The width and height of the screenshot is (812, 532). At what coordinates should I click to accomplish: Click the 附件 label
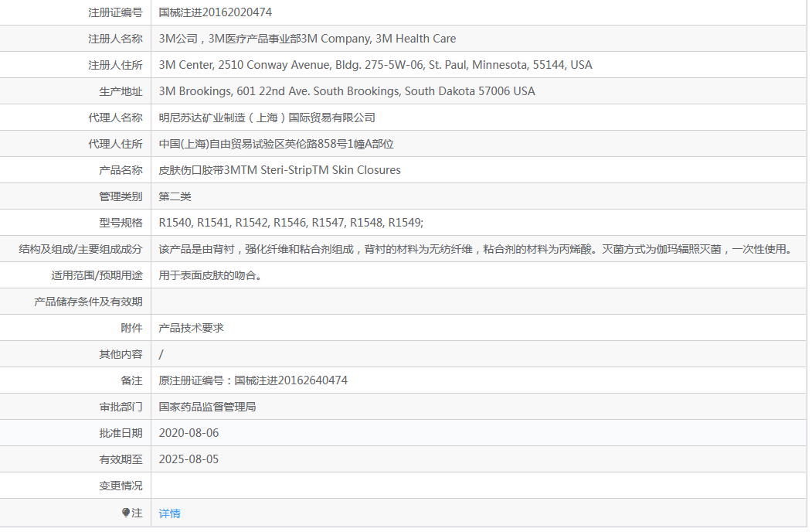coord(131,328)
